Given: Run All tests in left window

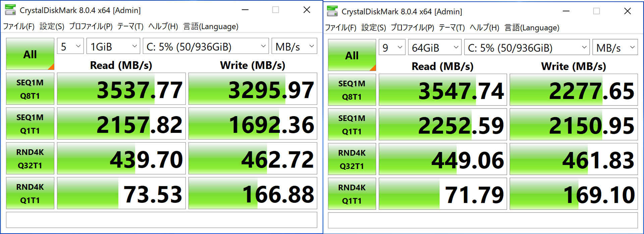Looking at the screenshot, I should tap(30, 54).
